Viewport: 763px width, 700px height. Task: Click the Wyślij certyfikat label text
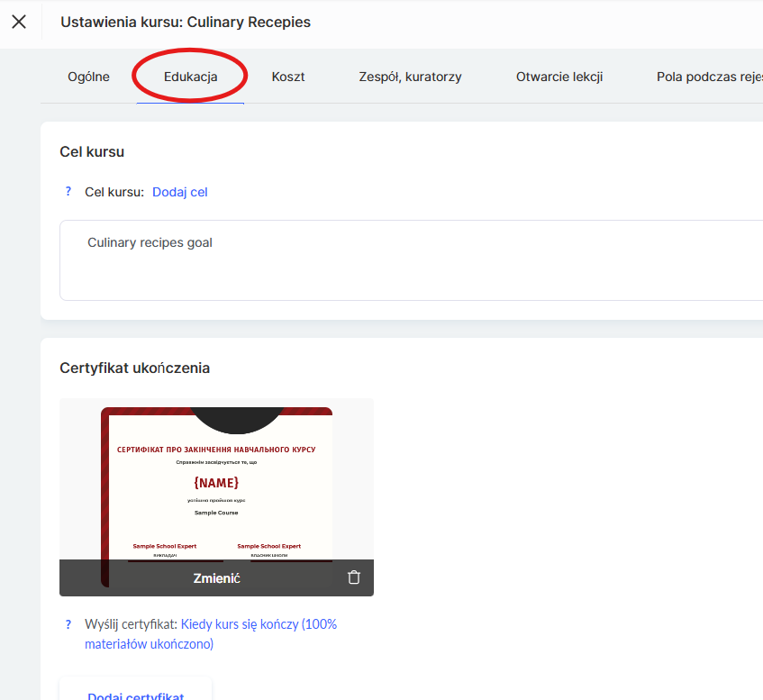(x=131, y=624)
